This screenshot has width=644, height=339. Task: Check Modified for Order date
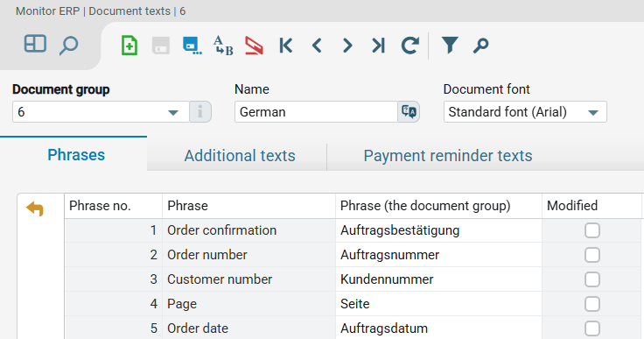click(592, 328)
